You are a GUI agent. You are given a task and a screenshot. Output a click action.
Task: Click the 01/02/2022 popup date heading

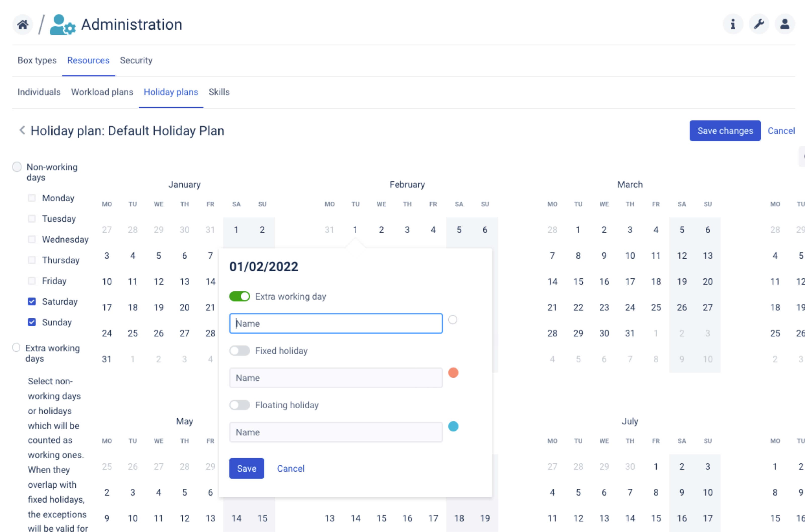point(264,266)
